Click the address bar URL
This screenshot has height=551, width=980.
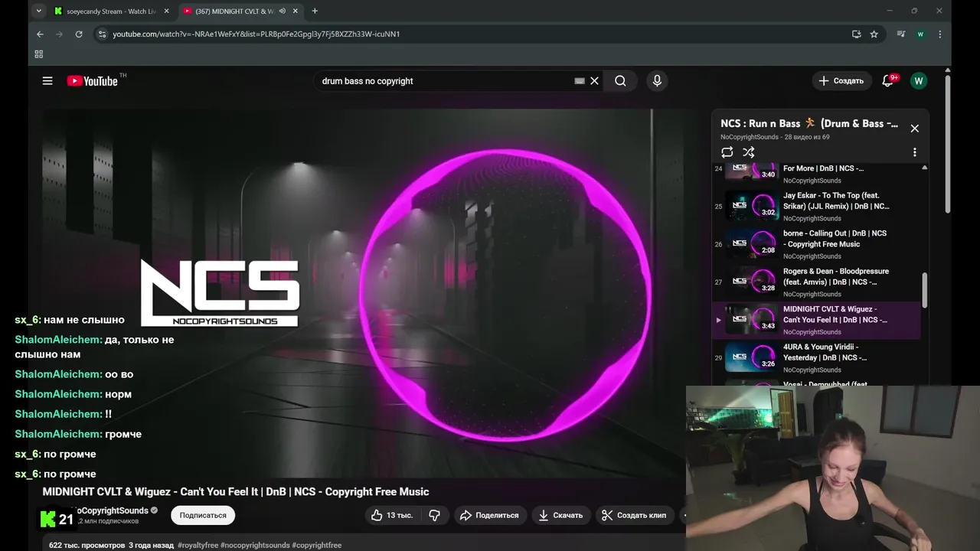[256, 34]
